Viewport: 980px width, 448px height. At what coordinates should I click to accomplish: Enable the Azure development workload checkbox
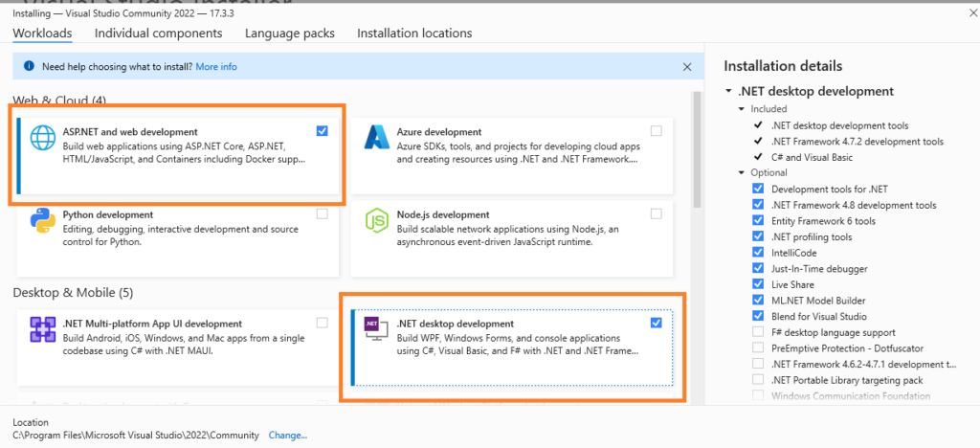656,131
